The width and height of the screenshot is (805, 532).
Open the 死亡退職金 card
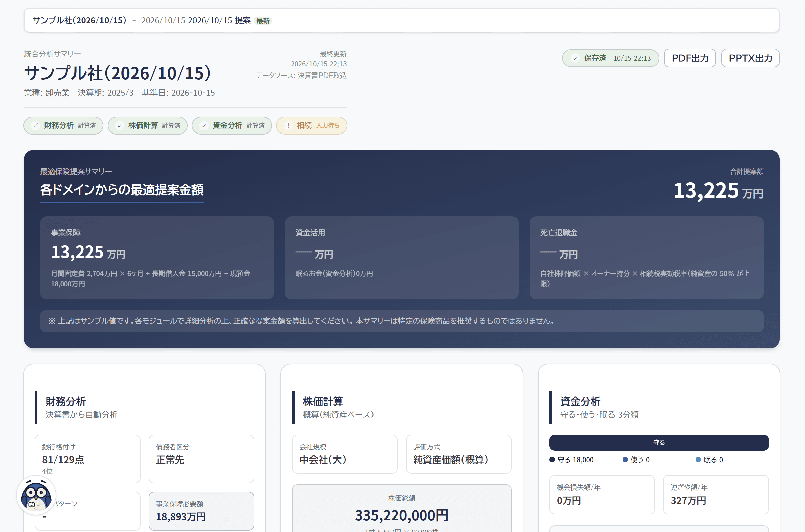pos(646,258)
